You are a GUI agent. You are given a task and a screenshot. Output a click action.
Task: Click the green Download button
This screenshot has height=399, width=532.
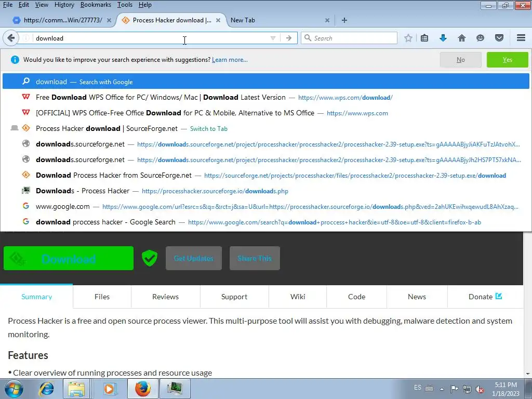pos(69,258)
